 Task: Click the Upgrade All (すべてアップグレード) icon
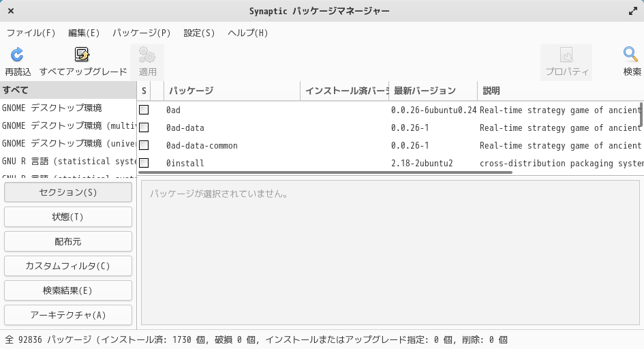coord(82,55)
